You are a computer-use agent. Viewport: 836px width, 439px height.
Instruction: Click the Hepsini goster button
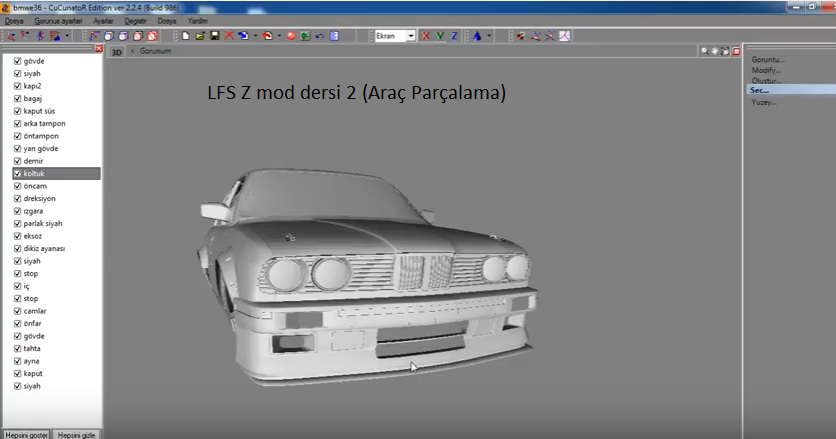tap(26, 435)
